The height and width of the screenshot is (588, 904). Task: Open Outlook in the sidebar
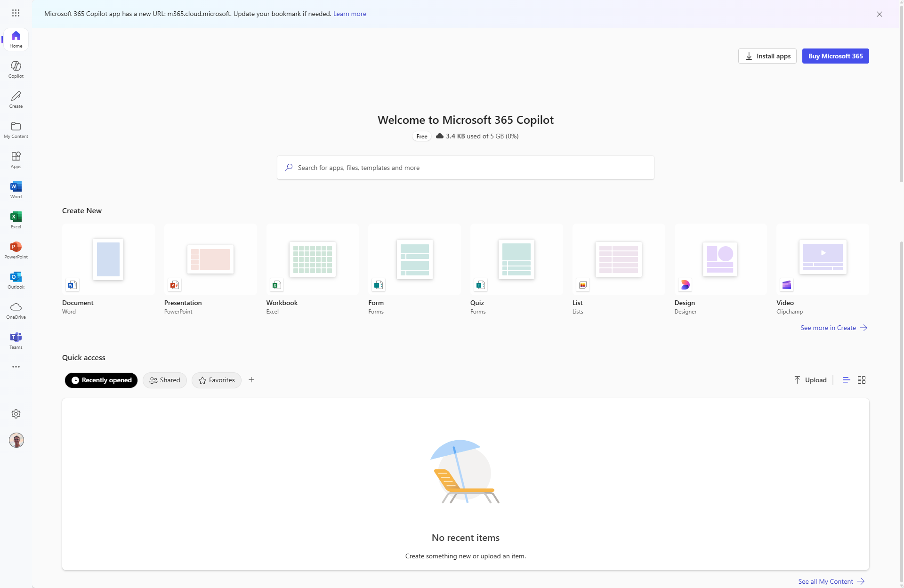[x=16, y=280]
